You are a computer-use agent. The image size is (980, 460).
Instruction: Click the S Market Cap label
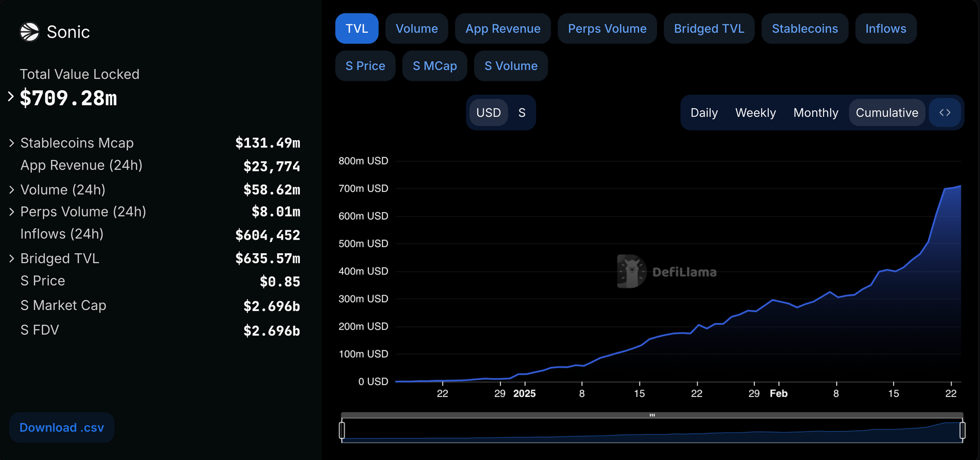(x=63, y=305)
